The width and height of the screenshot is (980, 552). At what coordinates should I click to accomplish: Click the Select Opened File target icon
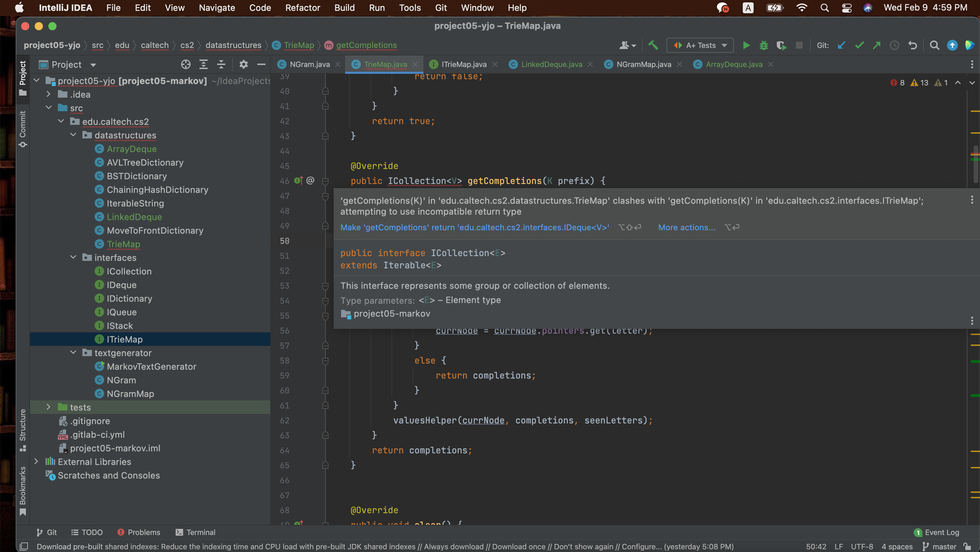186,64
